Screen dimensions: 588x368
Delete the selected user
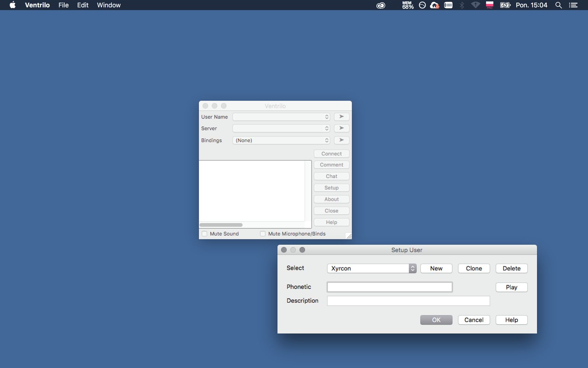click(x=511, y=268)
